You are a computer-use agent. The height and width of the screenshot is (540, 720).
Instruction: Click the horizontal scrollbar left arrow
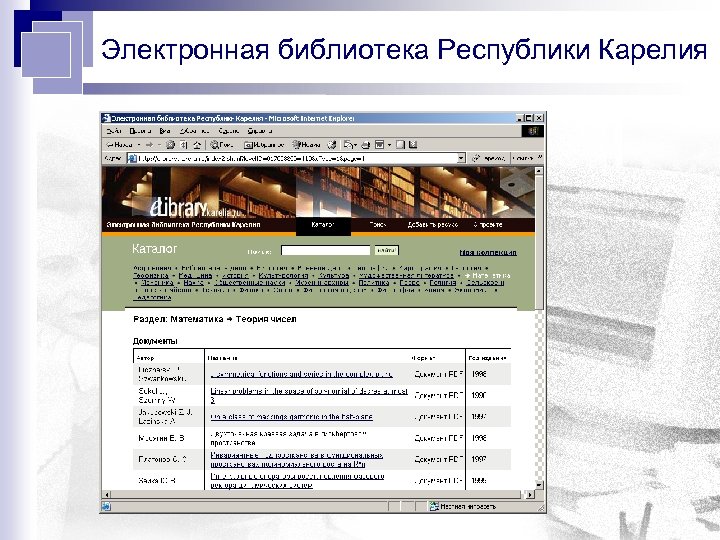coord(107,495)
